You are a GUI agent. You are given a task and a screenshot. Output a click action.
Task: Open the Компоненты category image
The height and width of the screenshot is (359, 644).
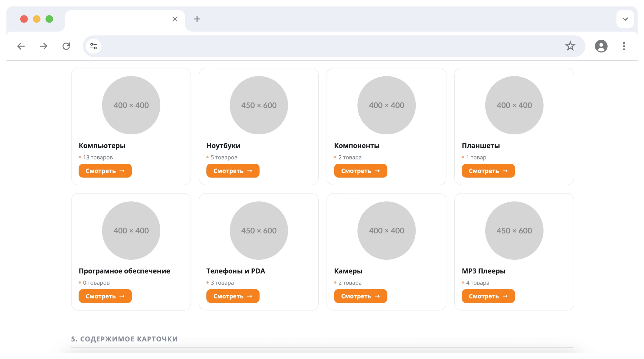[x=386, y=105]
